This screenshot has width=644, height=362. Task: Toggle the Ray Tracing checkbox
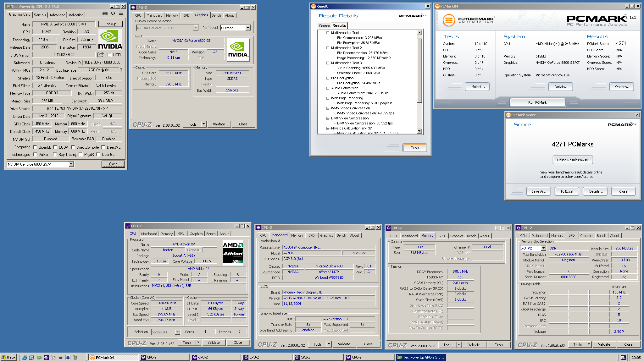[55, 154]
